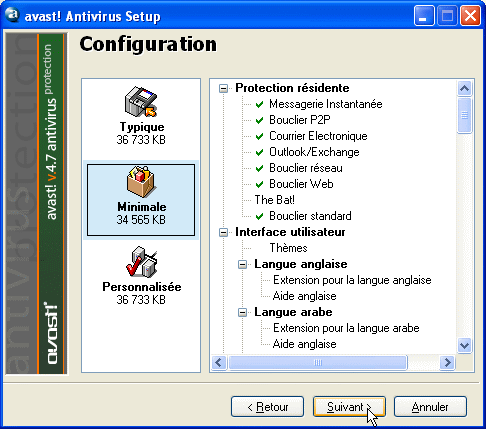Click the vertical scrollbar down arrow

[x=464, y=345]
